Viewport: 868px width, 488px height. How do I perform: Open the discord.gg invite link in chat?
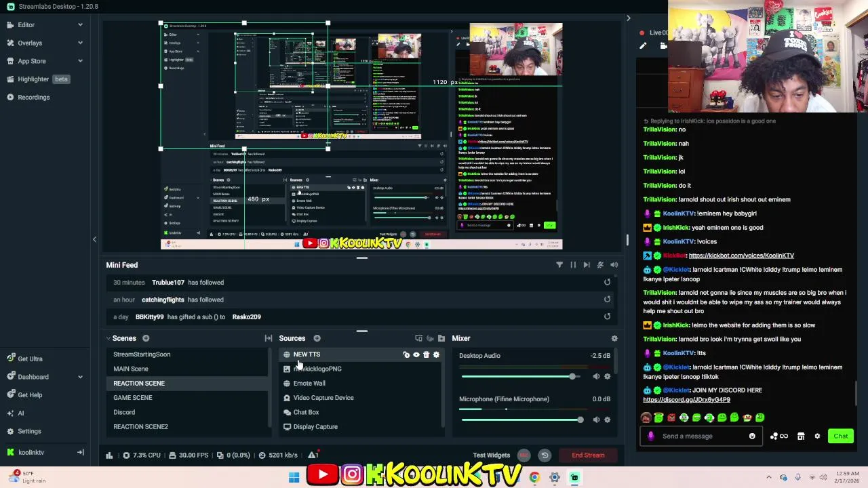(x=686, y=400)
